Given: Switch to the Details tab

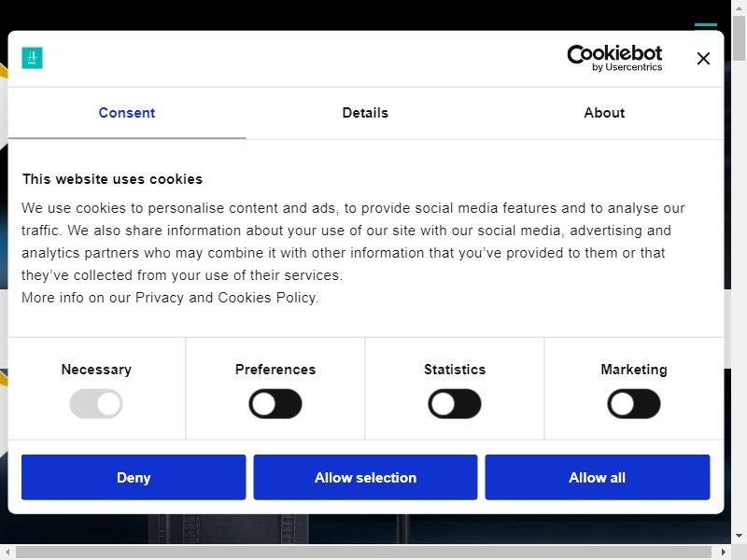Looking at the screenshot, I should pyautogui.click(x=365, y=113).
